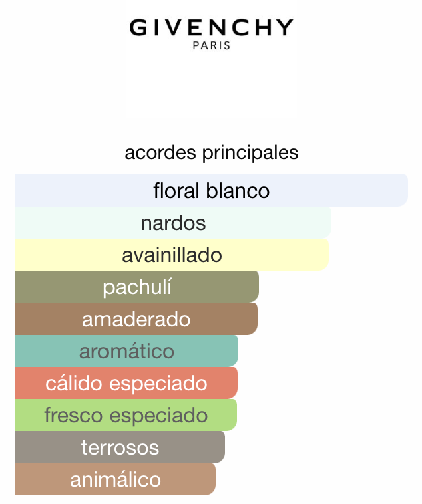The width and height of the screenshot is (422, 504).
Task: Click the word PARIS under the logo
Action: pos(212,45)
